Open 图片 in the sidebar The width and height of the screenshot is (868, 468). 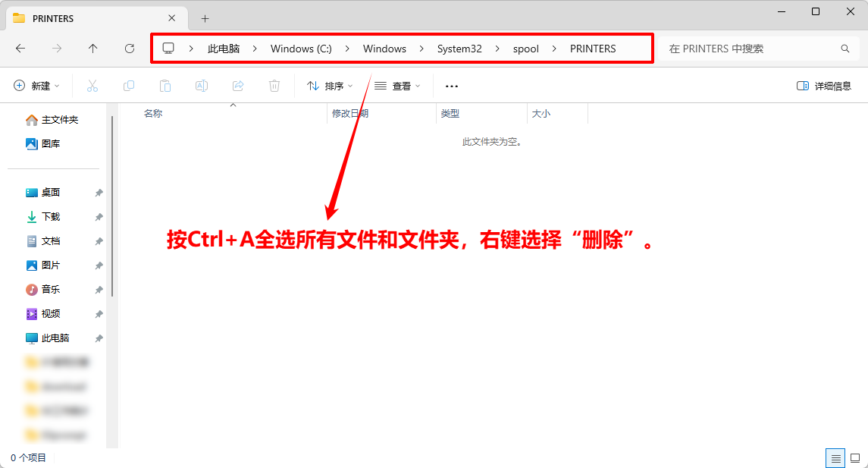click(x=43, y=265)
